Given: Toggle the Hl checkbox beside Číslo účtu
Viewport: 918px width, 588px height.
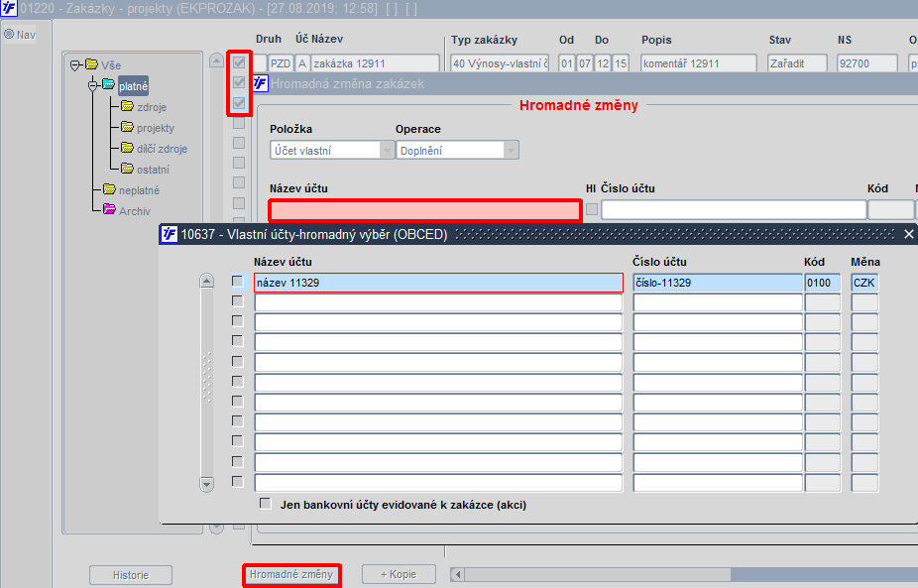Looking at the screenshot, I should [x=592, y=209].
